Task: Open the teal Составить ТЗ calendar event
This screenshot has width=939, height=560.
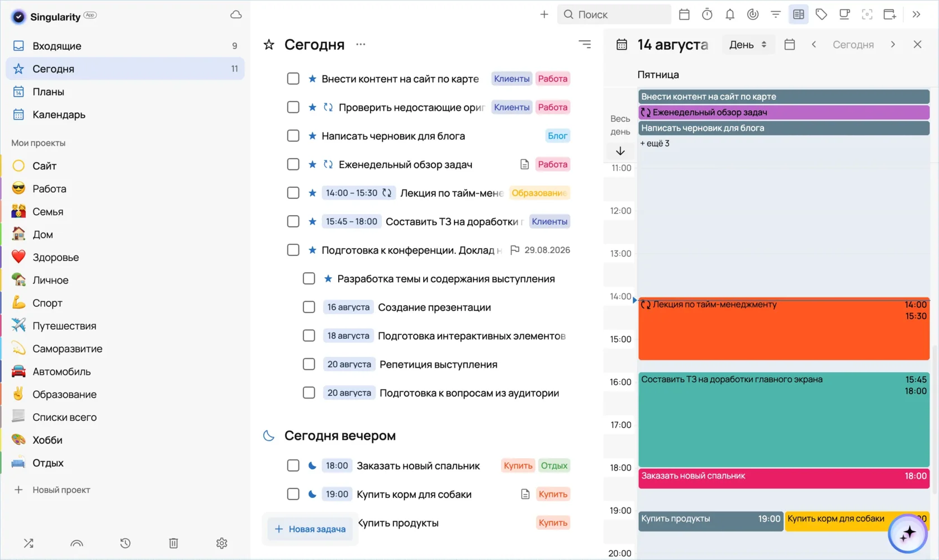Action: coord(784,419)
